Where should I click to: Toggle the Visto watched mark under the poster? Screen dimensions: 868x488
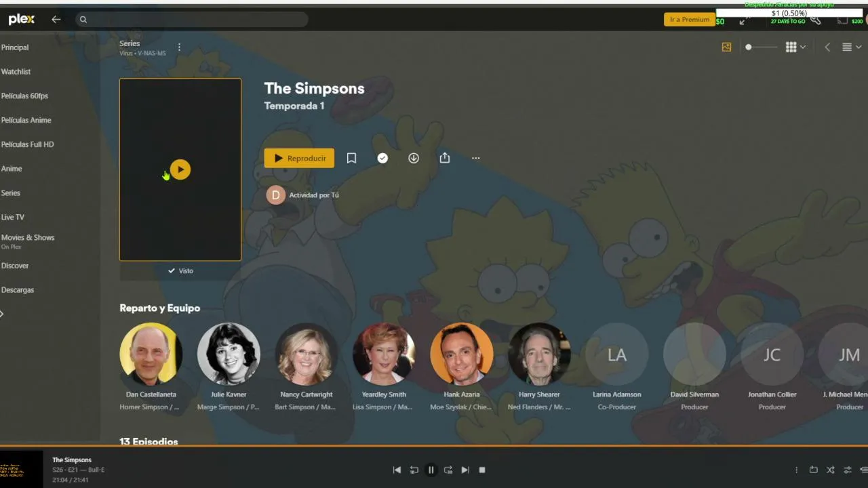[x=180, y=271]
